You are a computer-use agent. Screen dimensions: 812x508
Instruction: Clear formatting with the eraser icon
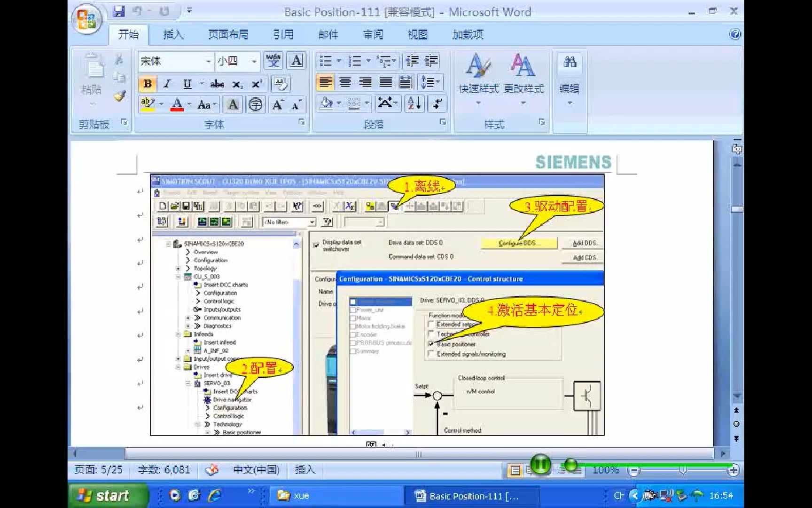(281, 84)
